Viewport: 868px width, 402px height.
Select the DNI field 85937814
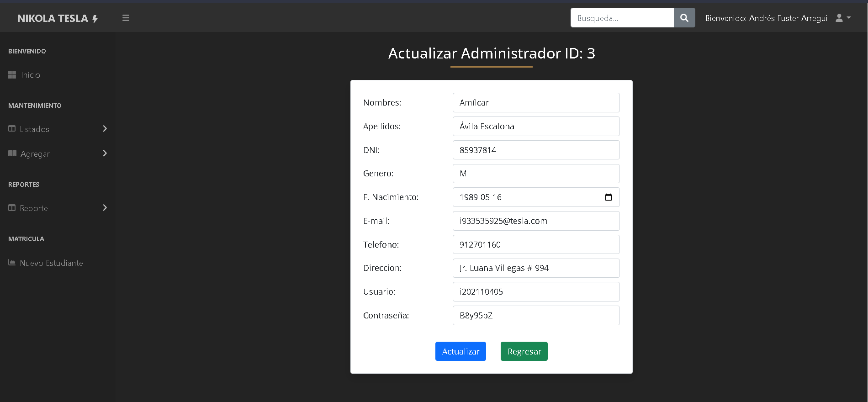coord(536,150)
